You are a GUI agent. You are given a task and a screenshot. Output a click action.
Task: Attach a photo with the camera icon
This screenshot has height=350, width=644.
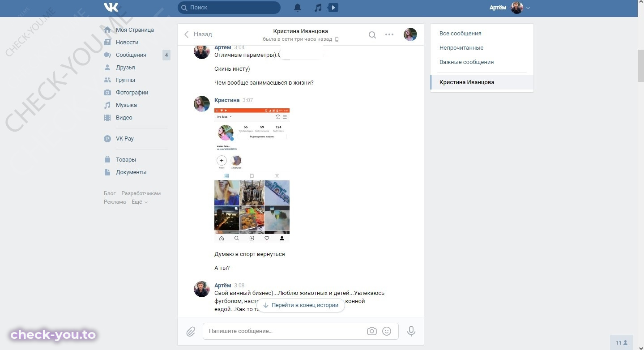tap(372, 331)
